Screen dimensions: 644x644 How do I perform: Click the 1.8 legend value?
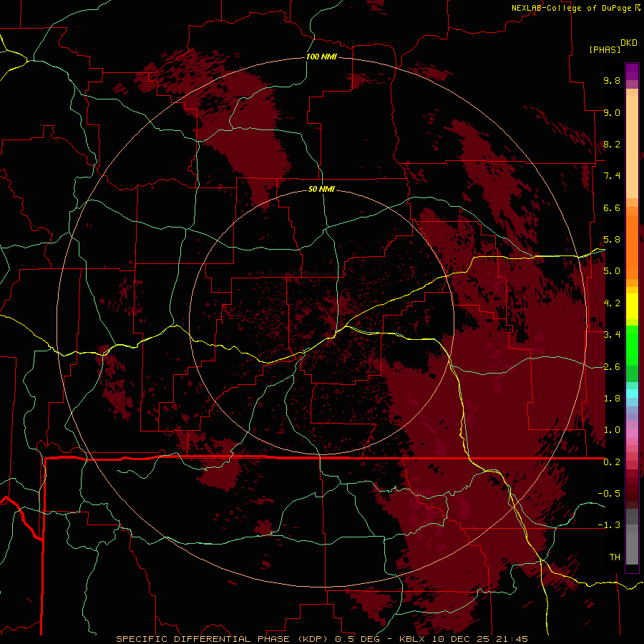[612, 399]
